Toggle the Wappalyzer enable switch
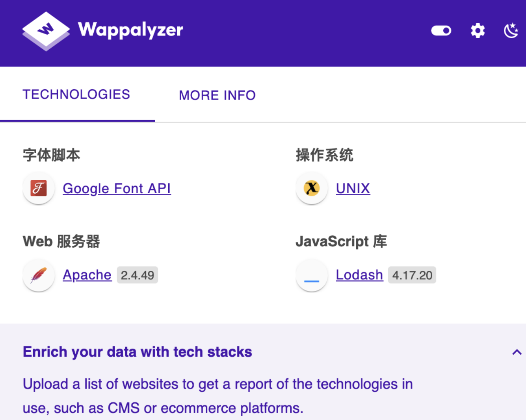Image resolution: width=526 pixels, height=420 pixels. point(441,31)
